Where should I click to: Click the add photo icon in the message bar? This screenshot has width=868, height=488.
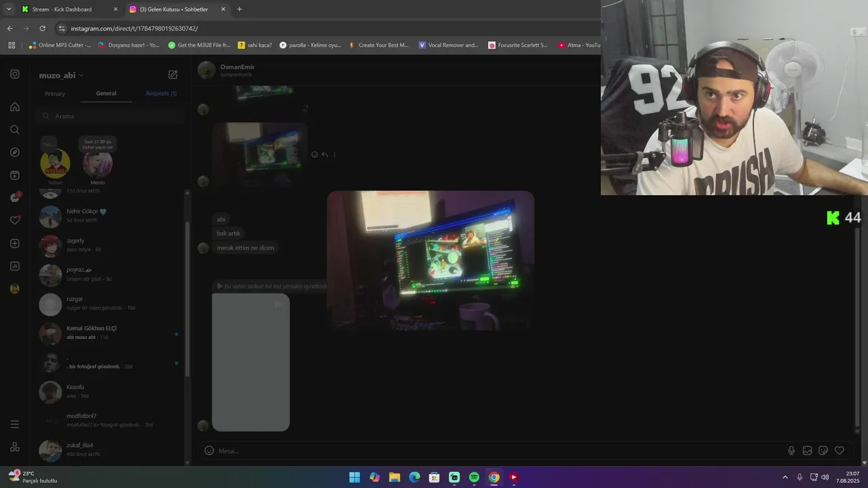807,451
